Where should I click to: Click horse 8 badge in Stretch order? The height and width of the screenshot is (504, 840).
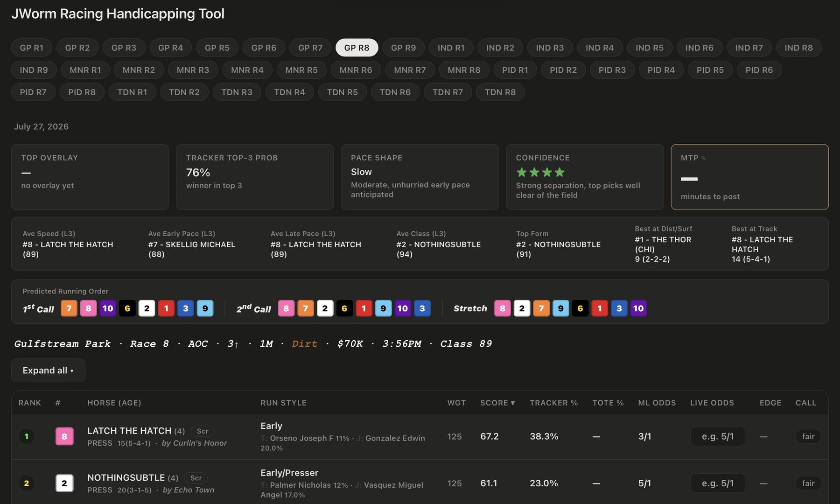(x=503, y=308)
